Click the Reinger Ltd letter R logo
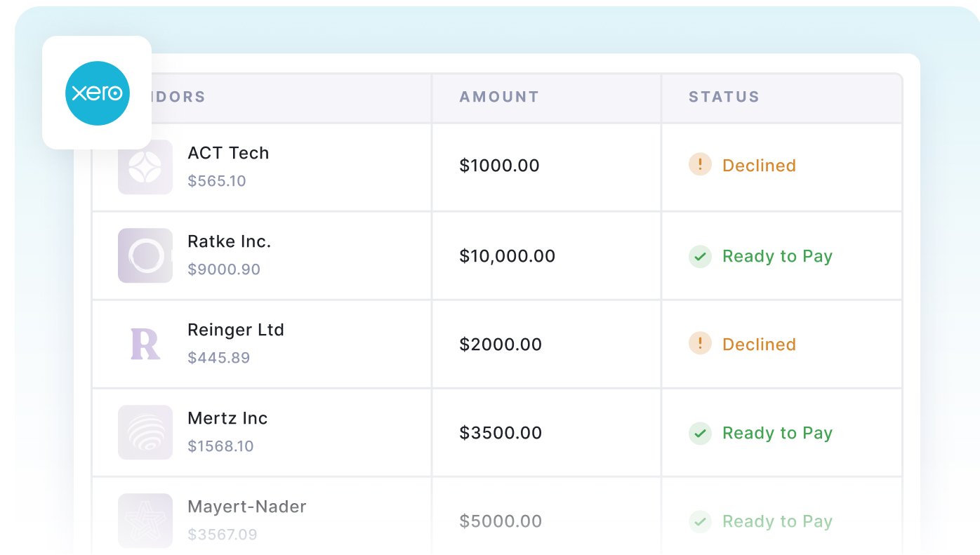 (145, 344)
